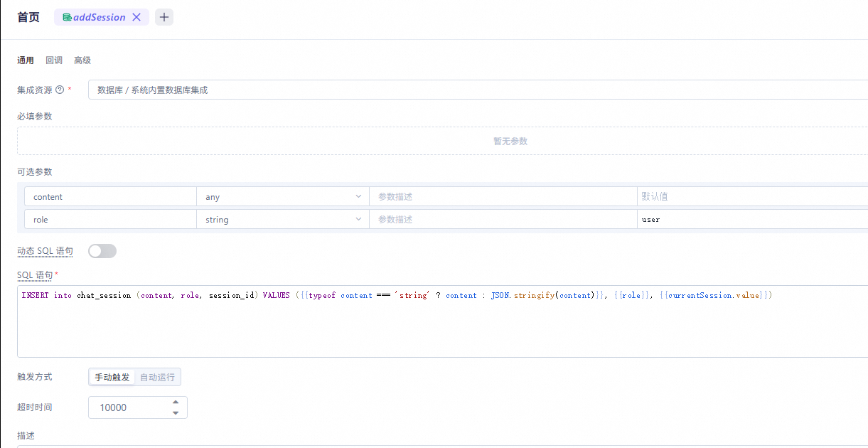Screen dimensions: 868x448
Task: Open the 集成资源 database selector
Action: (478, 90)
